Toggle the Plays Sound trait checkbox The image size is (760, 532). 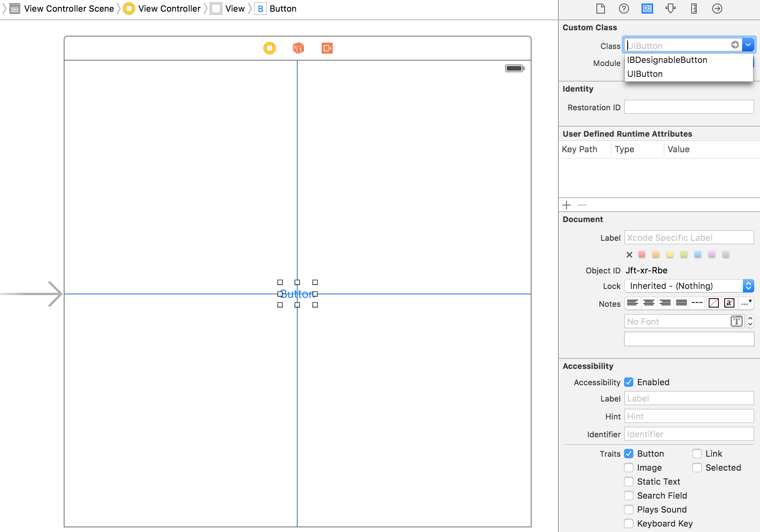point(629,509)
